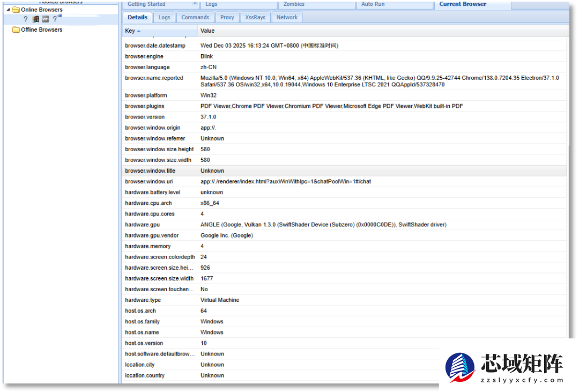This screenshot has height=392, width=579.
Task: Switch to the Network sub-tab
Action: [x=287, y=17]
